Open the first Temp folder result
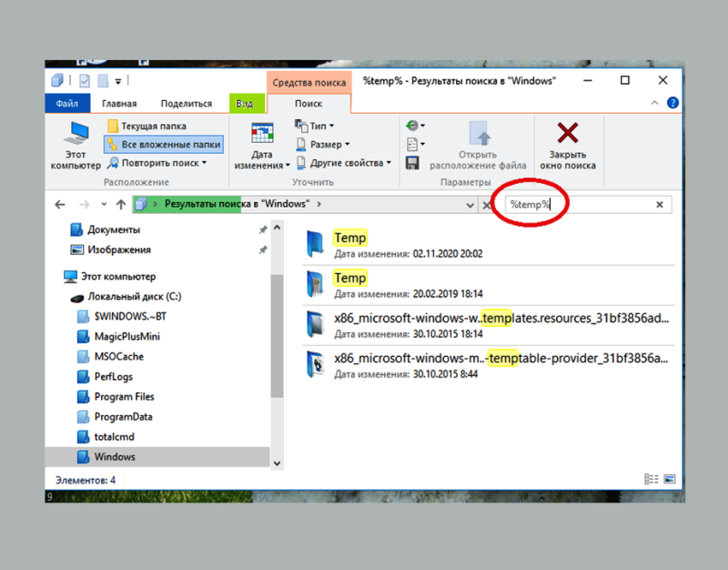 click(349, 238)
